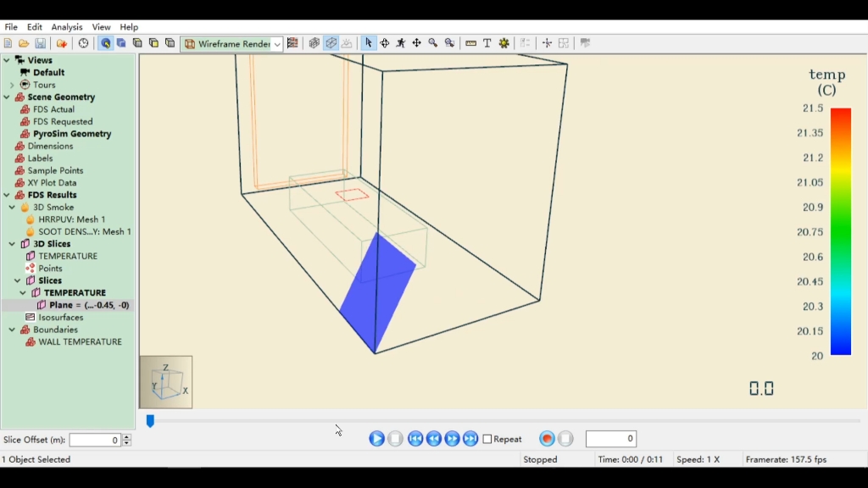Collapse the Views tree node

pos(7,60)
